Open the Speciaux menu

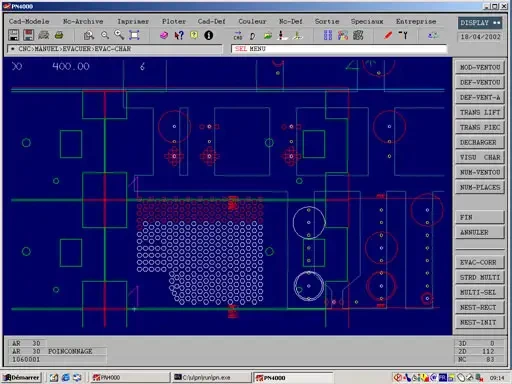point(367,21)
